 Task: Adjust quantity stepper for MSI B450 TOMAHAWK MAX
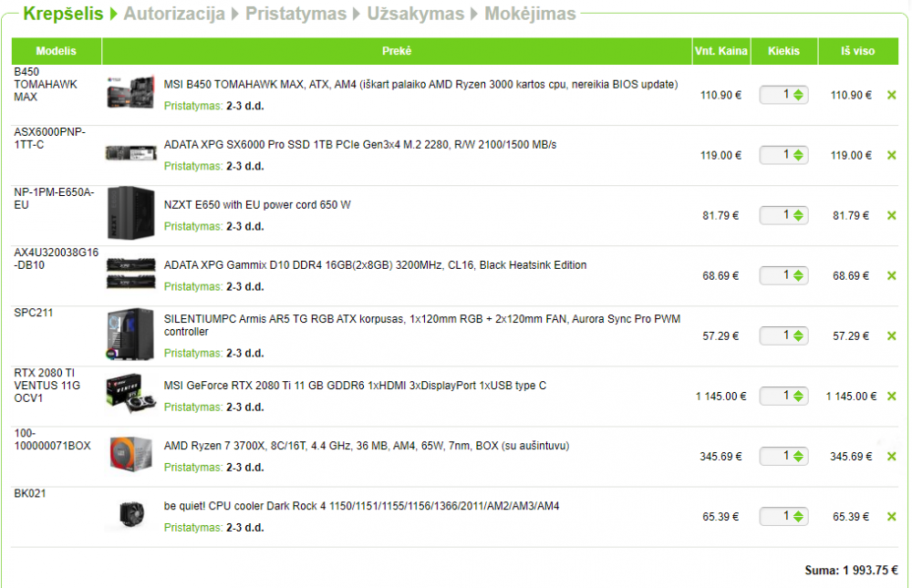point(798,95)
